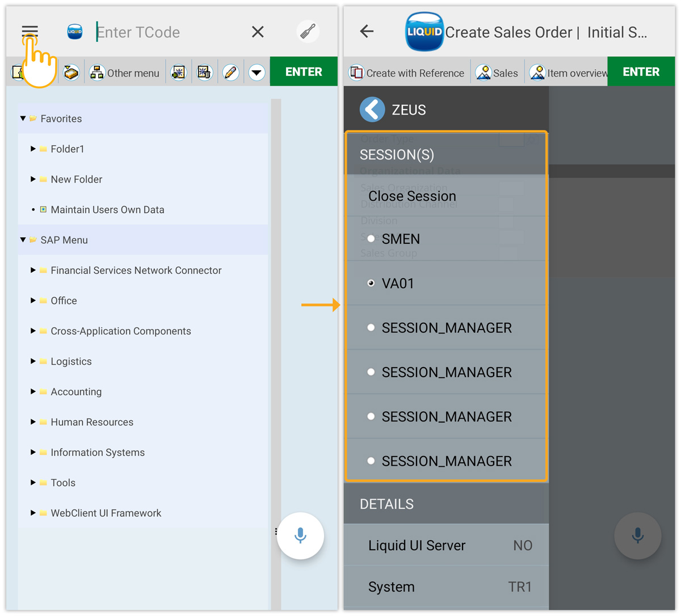Expand Cross-Application Components folder
Viewport: 681px width, 616px height.
pyautogui.click(x=33, y=331)
